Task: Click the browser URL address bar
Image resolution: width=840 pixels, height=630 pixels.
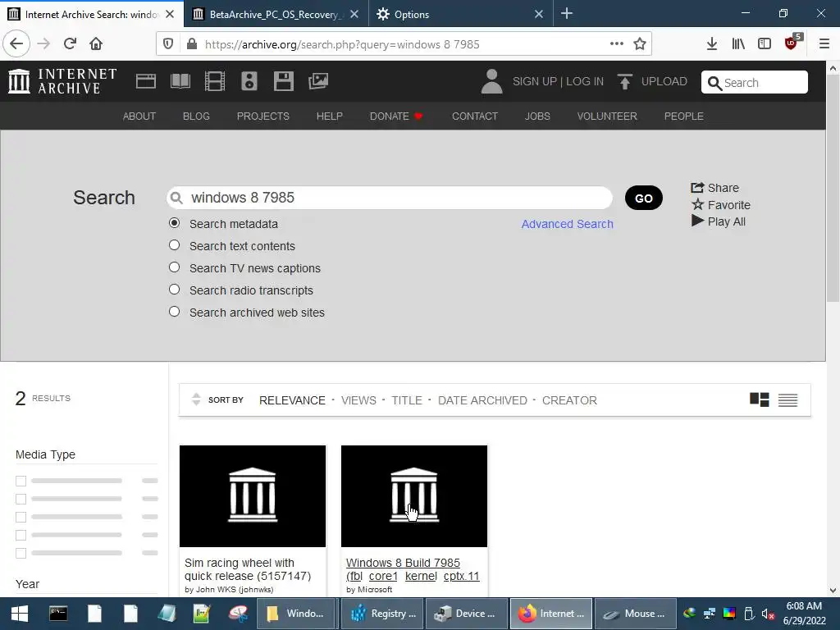Action: (x=404, y=44)
